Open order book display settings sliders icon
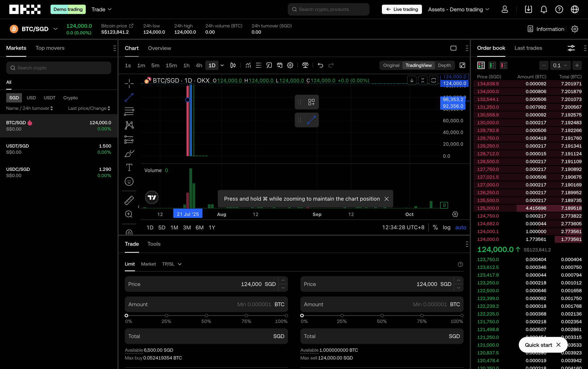 [x=571, y=48]
